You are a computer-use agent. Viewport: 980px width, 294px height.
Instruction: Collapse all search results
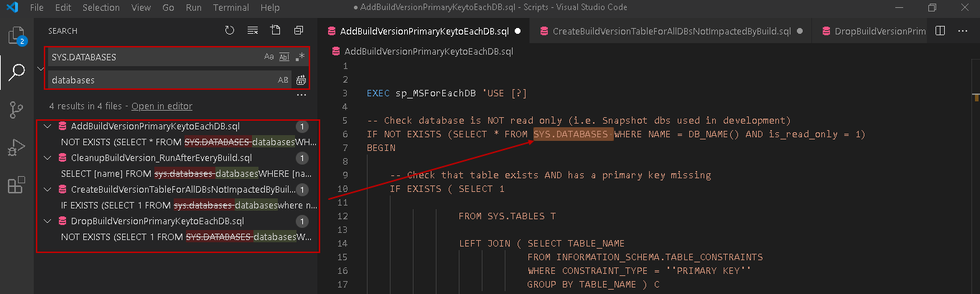299,31
